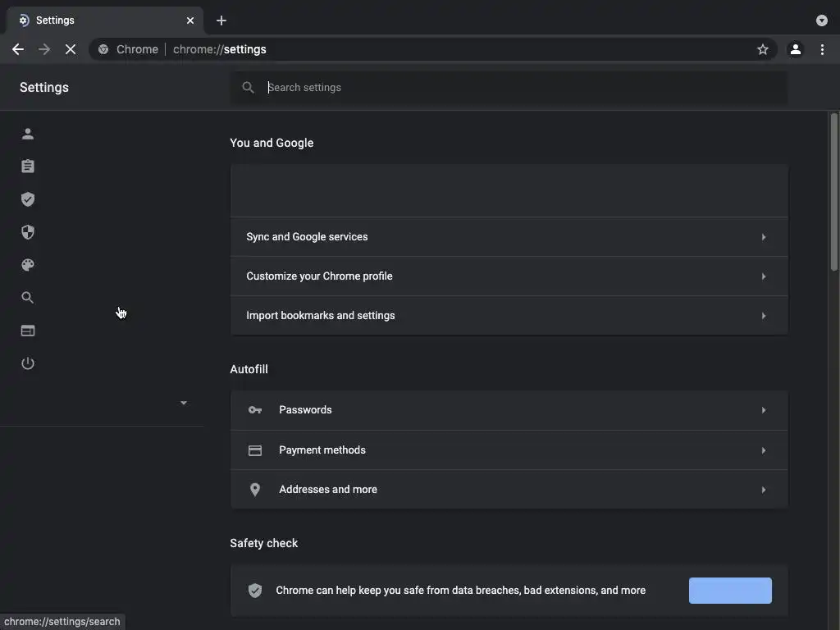Viewport: 840px width, 630px height.
Task: Select the Search engine magnifier sidebar icon
Action: click(x=28, y=298)
